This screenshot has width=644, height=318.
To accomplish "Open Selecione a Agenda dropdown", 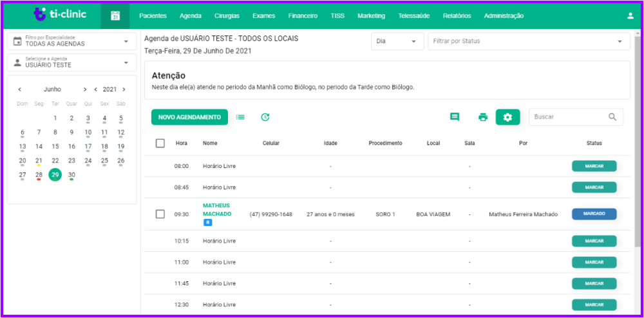I will (x=72, y=63).
